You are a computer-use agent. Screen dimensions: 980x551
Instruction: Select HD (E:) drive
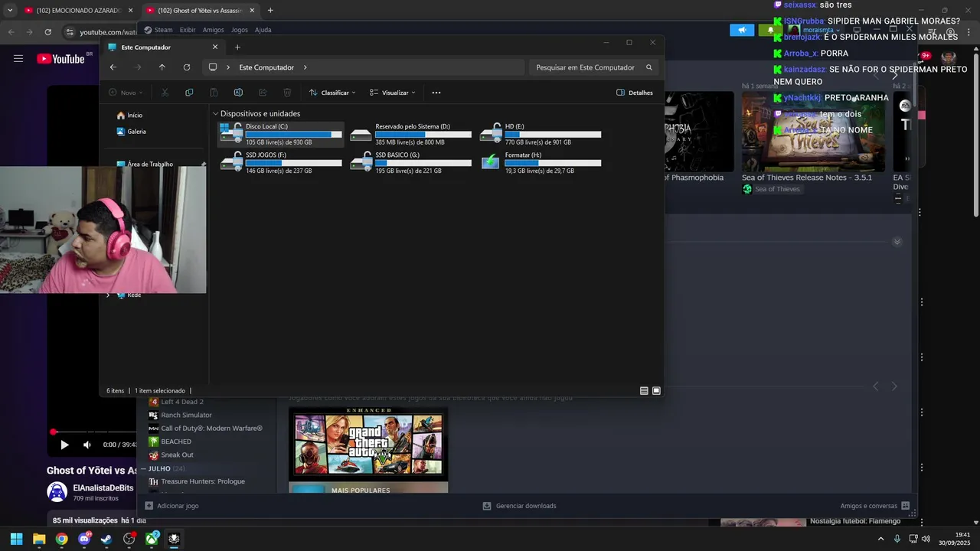click(541, 134)
